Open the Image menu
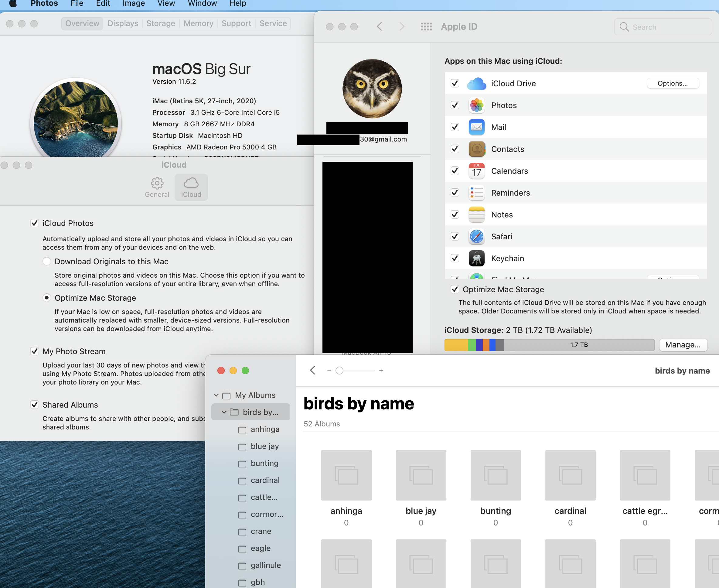The image size is (719, 588). pyautogui.click(x=133, y=4)
